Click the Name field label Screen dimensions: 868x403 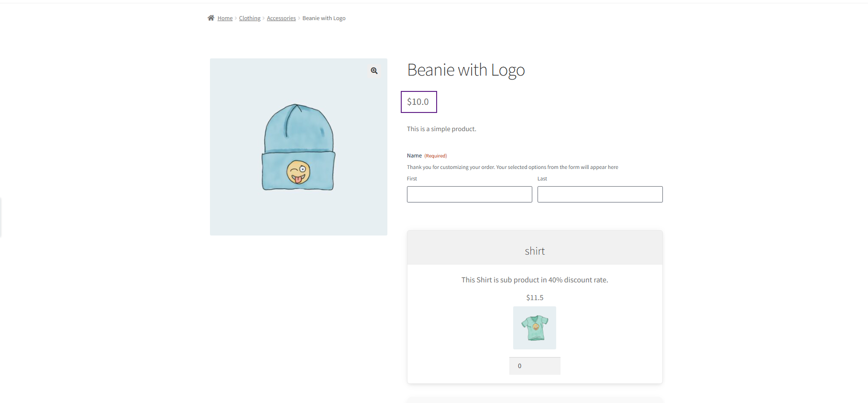pyautogui.click(x=414, y=156)
